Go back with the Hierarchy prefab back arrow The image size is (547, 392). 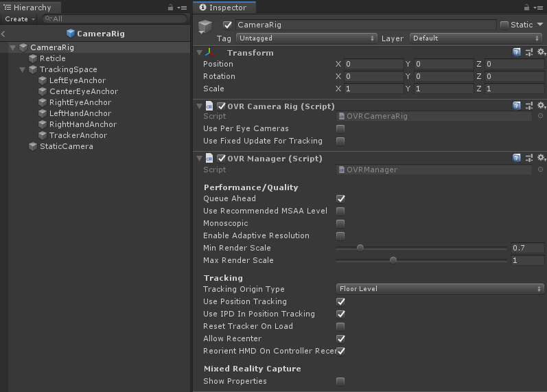[x=3, y=34]
